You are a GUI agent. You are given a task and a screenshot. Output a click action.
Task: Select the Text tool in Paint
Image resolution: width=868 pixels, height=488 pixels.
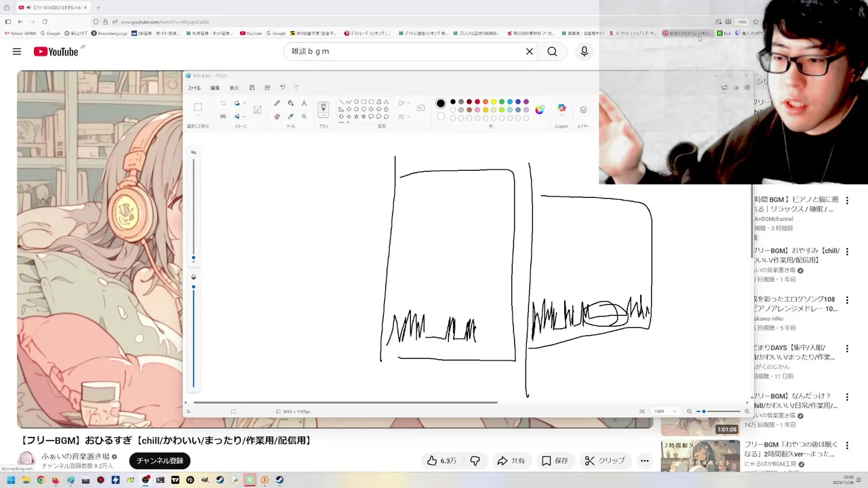tap(304, 103)
